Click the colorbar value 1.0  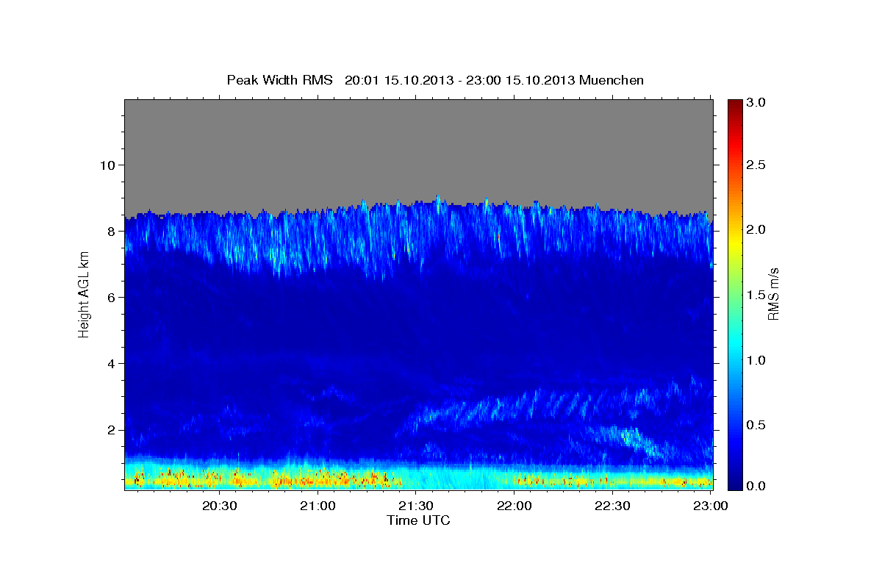(755, 360)
